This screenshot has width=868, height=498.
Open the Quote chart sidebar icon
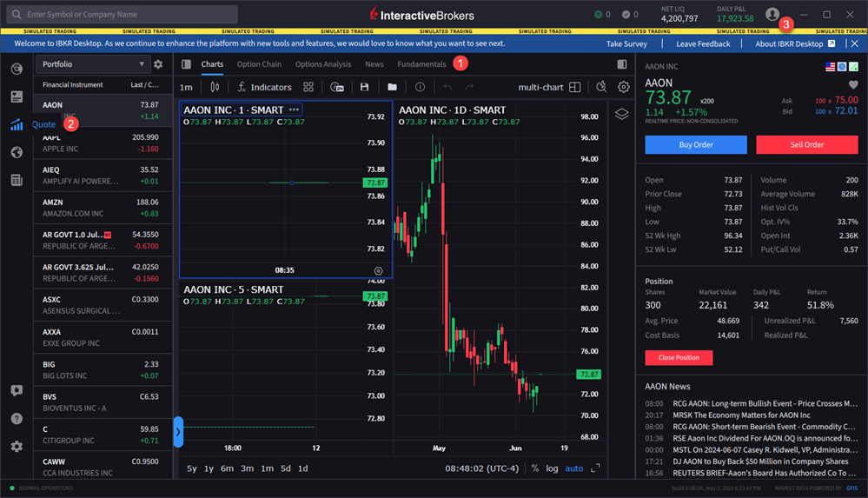(17, 124)
